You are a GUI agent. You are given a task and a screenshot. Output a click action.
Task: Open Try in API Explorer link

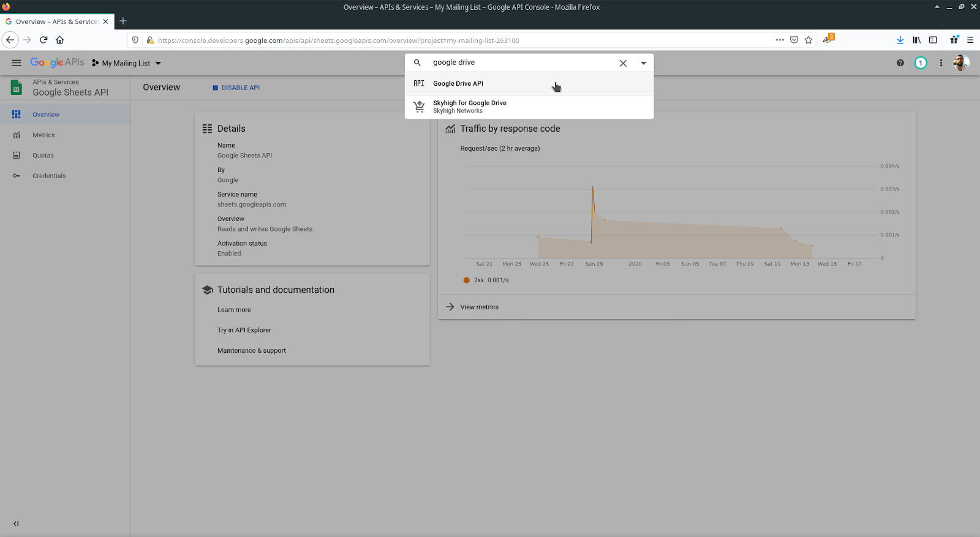click(244, 330)
